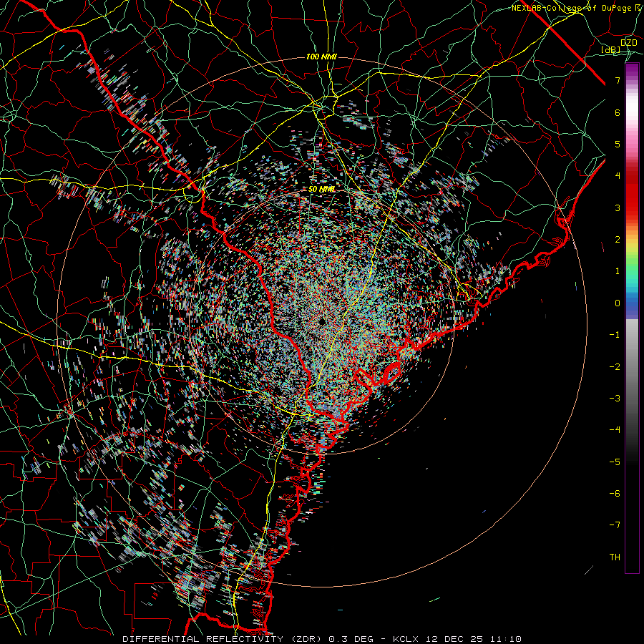Click the 12 DEC 25 date text
The height and width of the screenshot is (644, 644).
coord(454,639)
